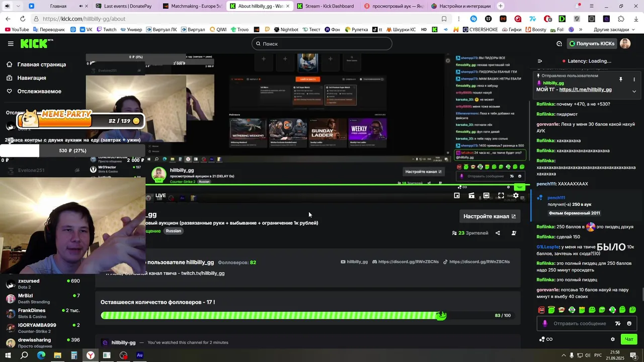Open discord.gg/RWnZBCNs link with Discord icon

tap(406, 262)
